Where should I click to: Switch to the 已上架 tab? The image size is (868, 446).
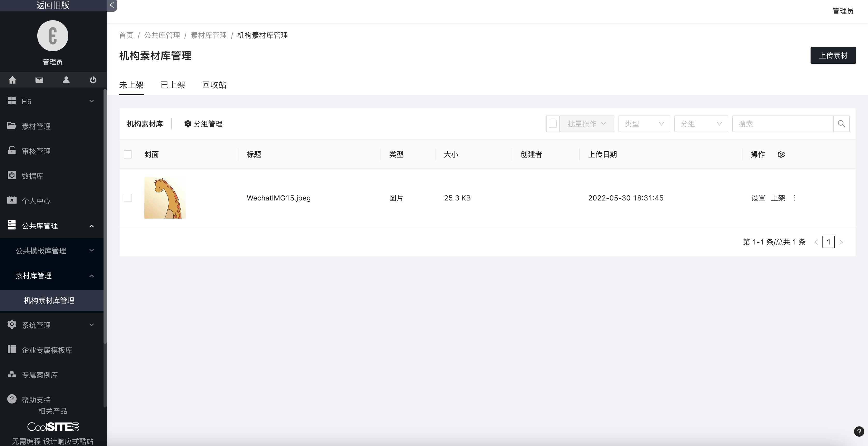(173, 85)
